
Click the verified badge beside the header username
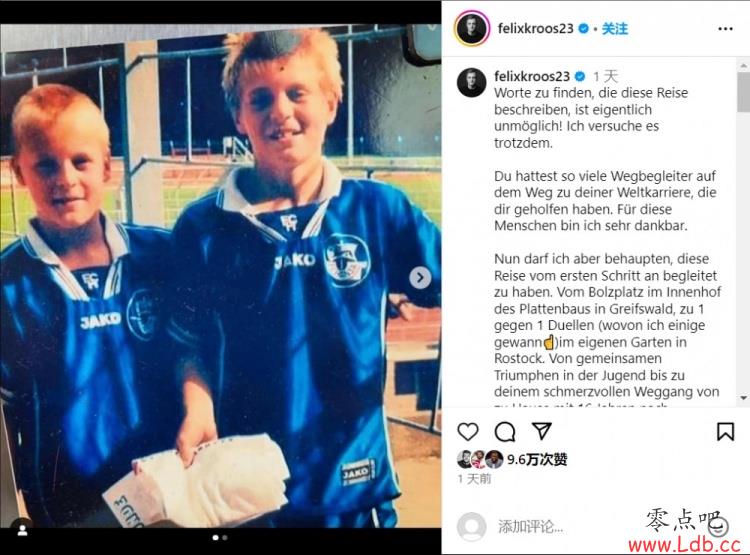pyautogui.click(x=583, y=29)
